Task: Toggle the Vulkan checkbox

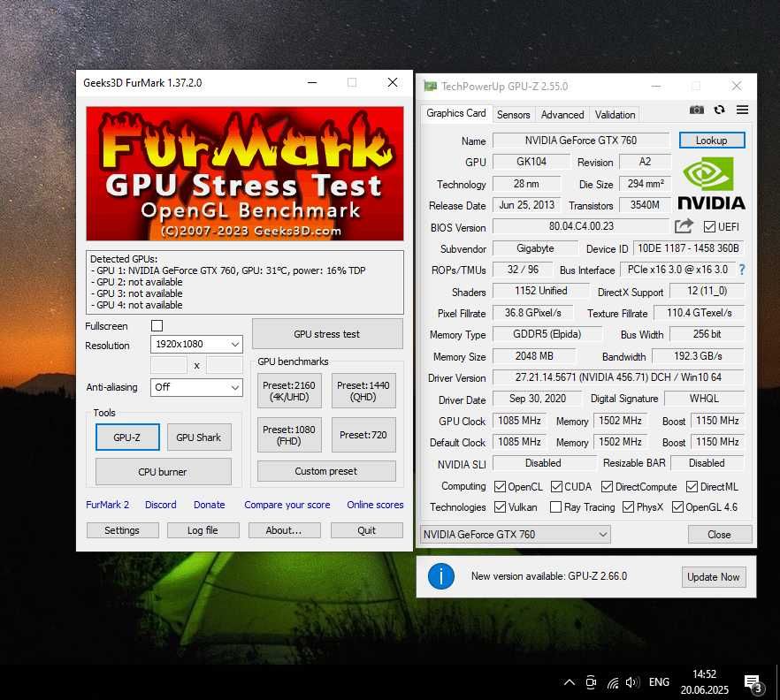Action: point(500,506)
